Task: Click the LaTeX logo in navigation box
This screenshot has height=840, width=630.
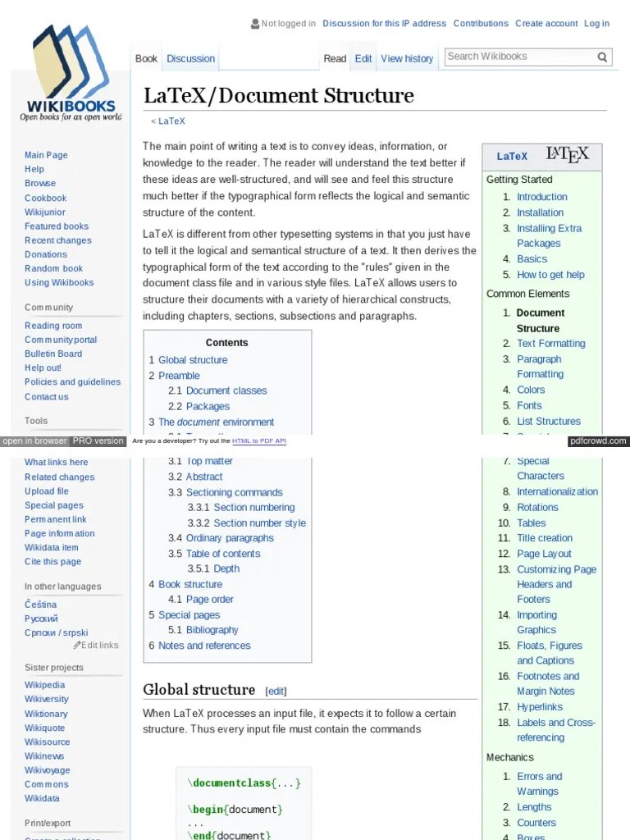Action: click(x=568, y=155)
